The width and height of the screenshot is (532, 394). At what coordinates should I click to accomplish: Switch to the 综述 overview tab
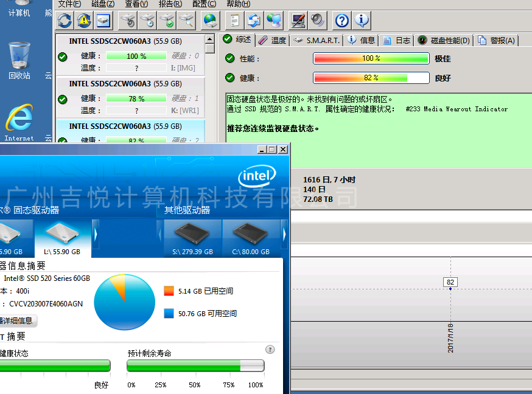pos(237,40)
